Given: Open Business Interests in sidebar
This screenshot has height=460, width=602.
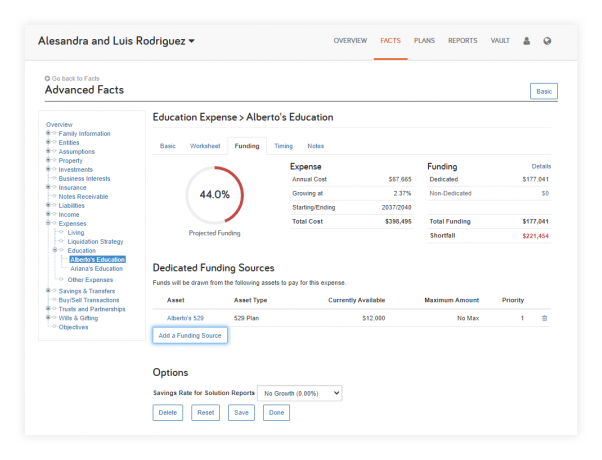Looking at the screenshot, I should click(x=84, y=178).
